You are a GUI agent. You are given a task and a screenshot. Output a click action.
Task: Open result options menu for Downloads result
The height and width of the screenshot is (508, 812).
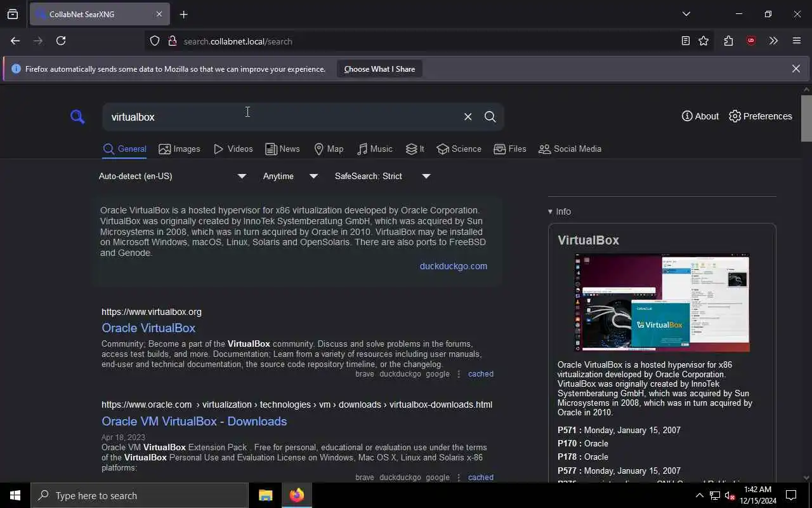[459, 478]
